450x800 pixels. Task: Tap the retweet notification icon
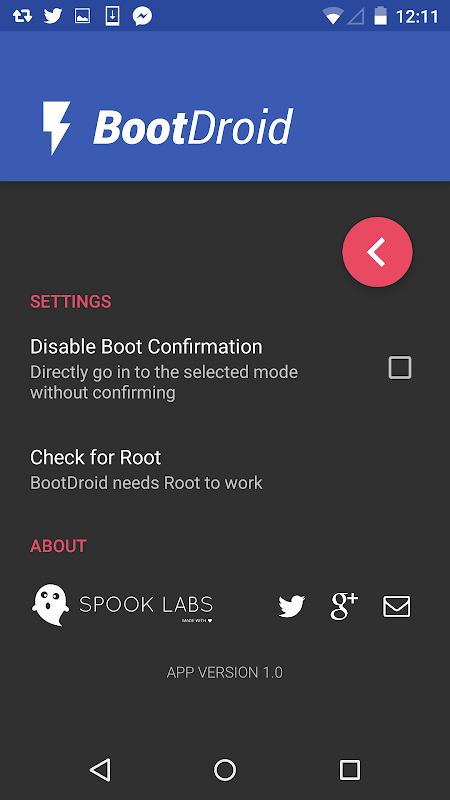tap(22, 16)
